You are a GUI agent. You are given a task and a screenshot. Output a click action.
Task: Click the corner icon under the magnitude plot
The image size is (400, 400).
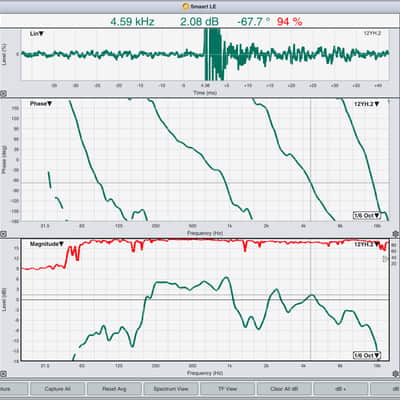point(3,374)
